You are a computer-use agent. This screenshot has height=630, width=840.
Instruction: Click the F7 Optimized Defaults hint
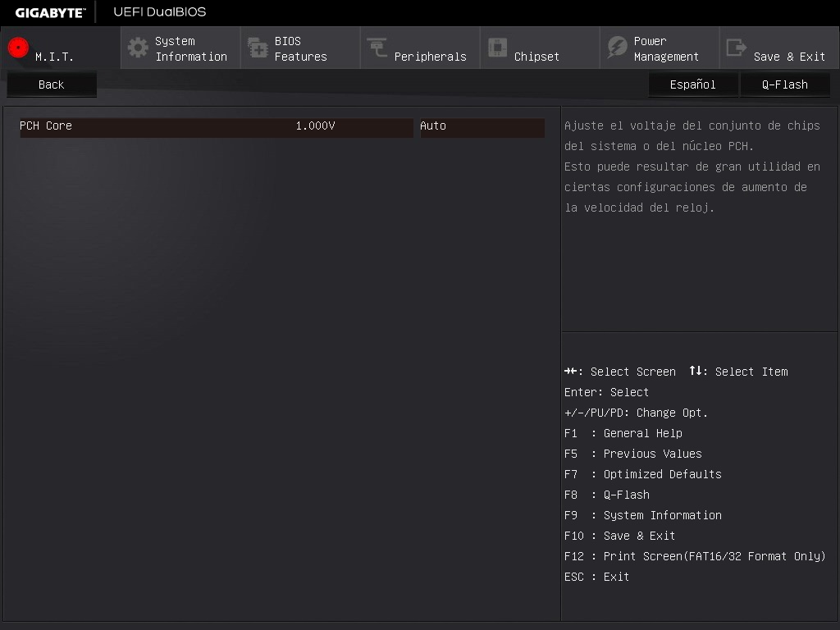point(642,474)
